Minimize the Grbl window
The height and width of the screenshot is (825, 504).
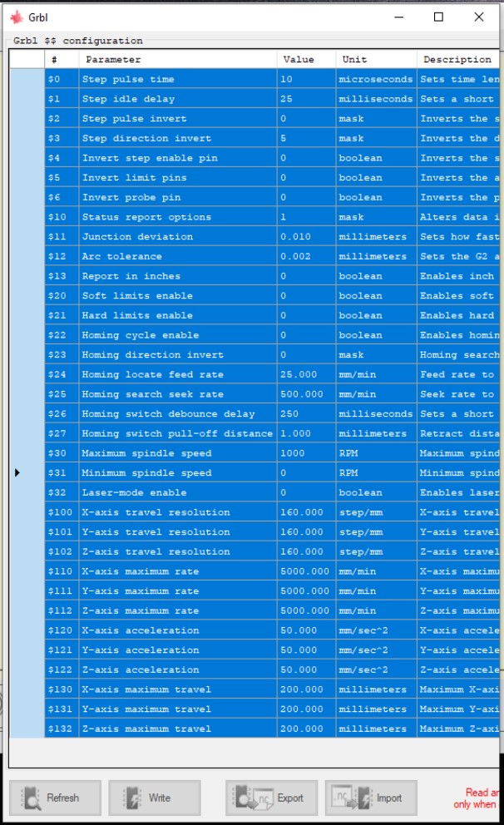[x=399, y=17]
